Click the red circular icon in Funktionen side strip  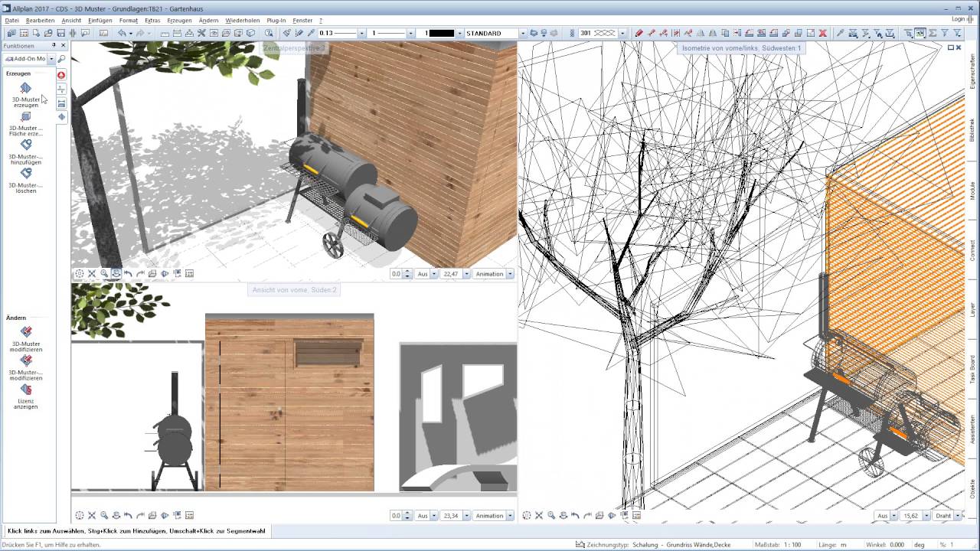[62, 75]
